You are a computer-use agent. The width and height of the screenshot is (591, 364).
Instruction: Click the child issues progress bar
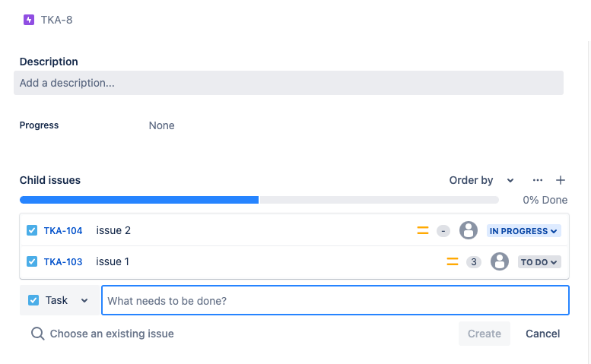[259, 200]
